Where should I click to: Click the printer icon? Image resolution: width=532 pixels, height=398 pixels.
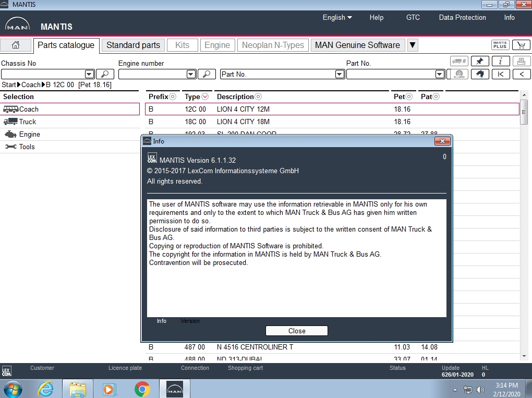521,62
